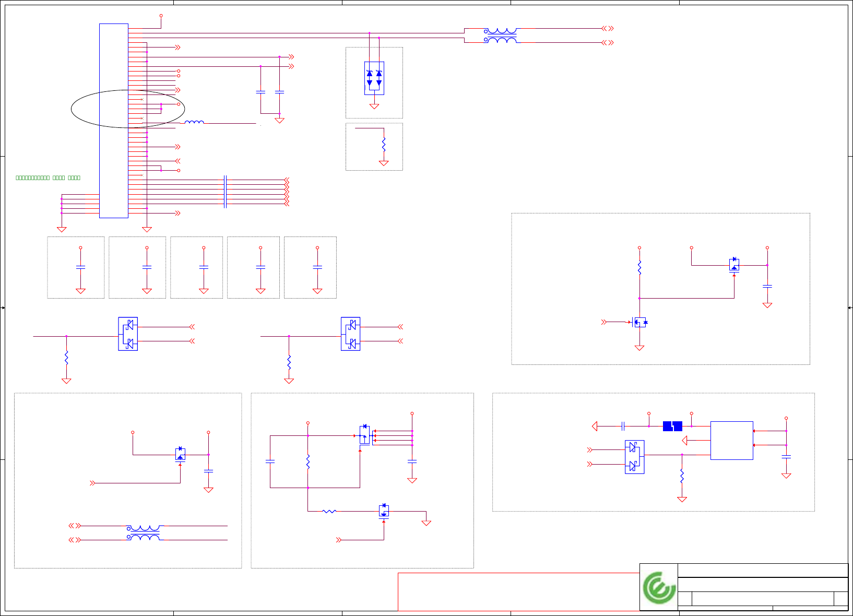Click the green company logo in title block
Image resolution: width=853 pixels, height=616 pixels.
[659, 588]
